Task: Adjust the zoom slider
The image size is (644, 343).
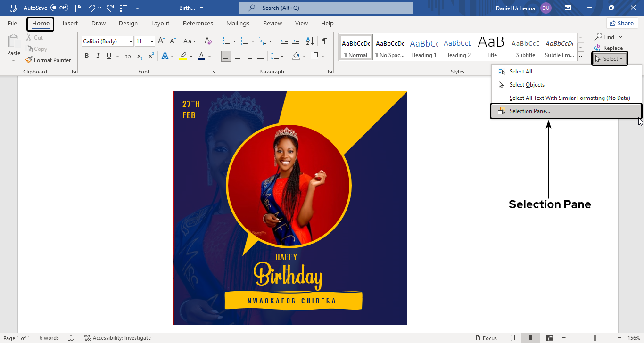Action: pyautogui.click(x=595, y=338)
